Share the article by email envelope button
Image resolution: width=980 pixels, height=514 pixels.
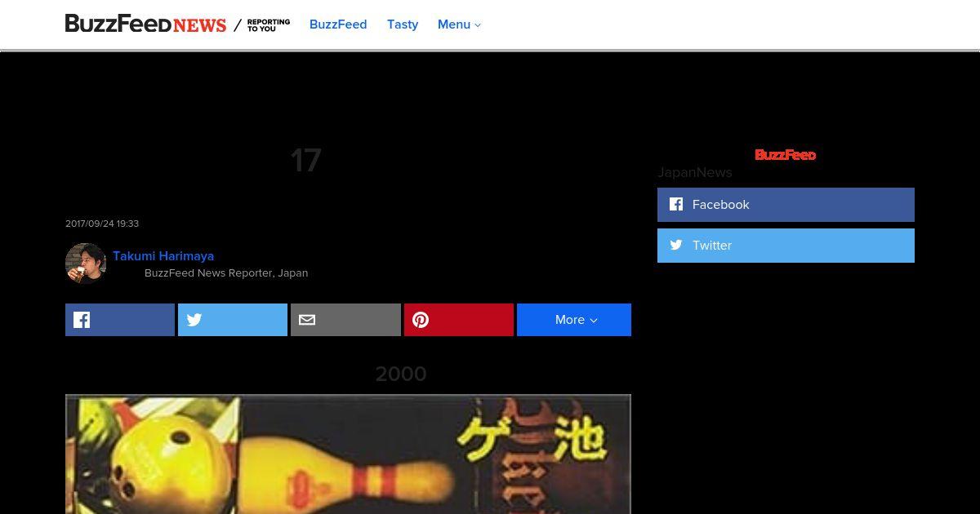pyautogui.click(x=345, y=320)
